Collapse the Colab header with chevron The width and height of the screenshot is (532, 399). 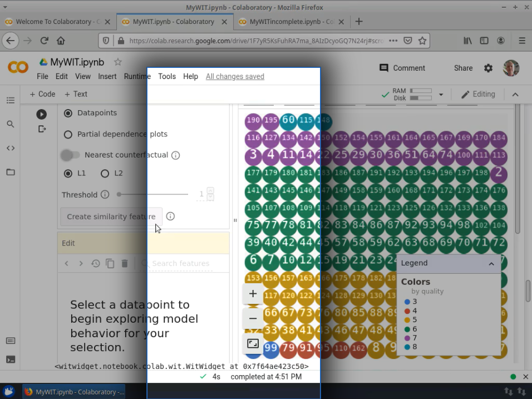pos(515,94)
